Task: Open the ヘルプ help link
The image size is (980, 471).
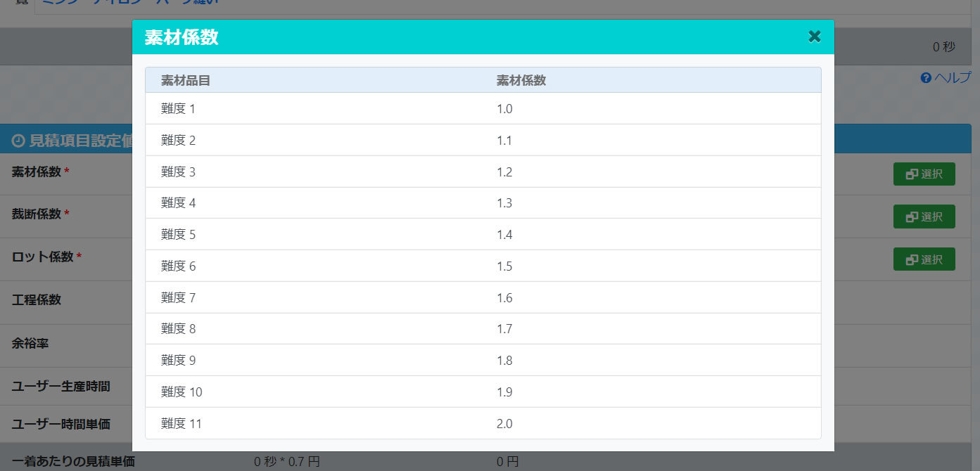Action: [x=952, y=78]
